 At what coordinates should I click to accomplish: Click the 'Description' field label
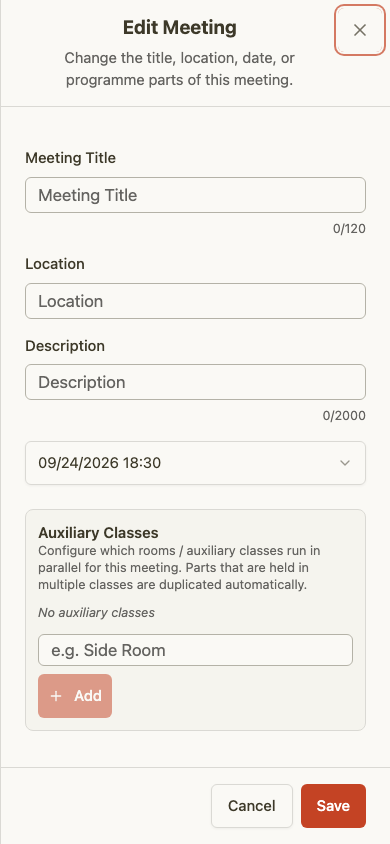point(65,346)
